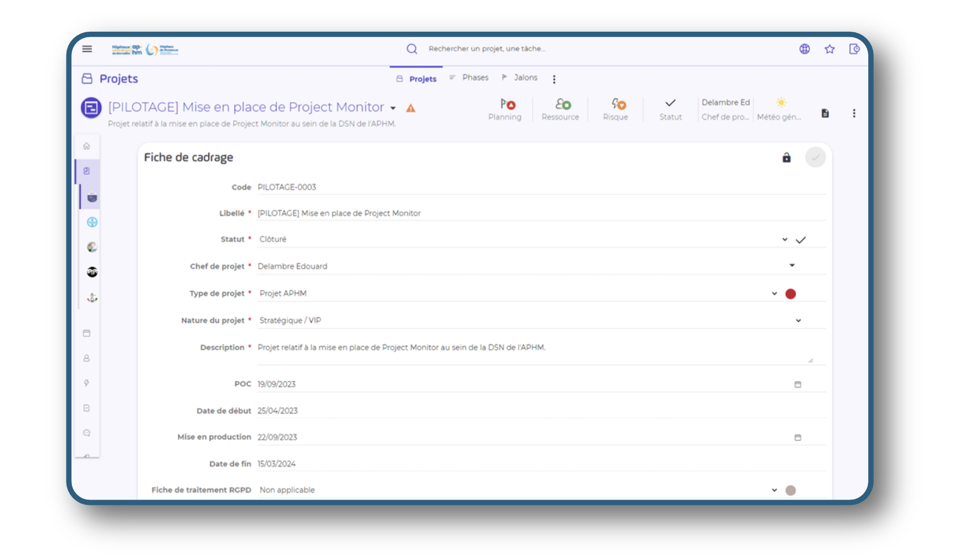Open the Chef de projet dropdown arrow

[x=792, y=265]
